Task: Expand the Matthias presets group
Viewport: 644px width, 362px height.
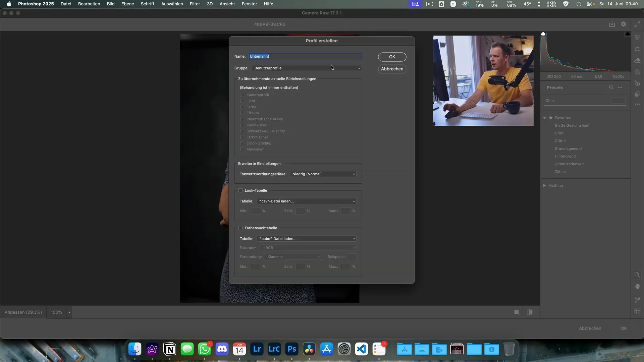Action: 545,185
